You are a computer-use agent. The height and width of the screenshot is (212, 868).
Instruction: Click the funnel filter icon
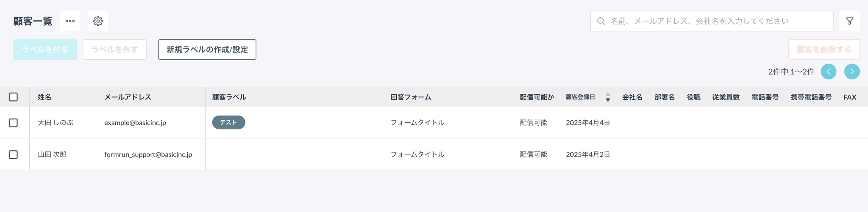pyautogui.click(x=849, y=21)
